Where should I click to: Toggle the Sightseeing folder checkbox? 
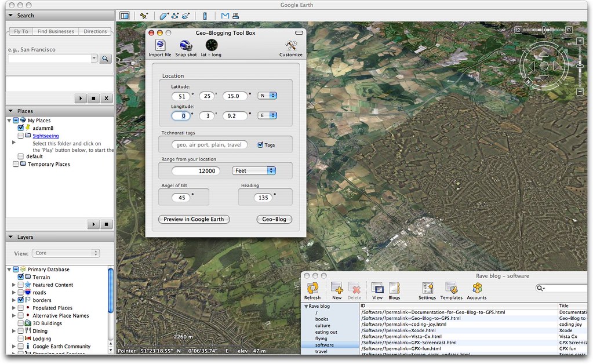21,135
